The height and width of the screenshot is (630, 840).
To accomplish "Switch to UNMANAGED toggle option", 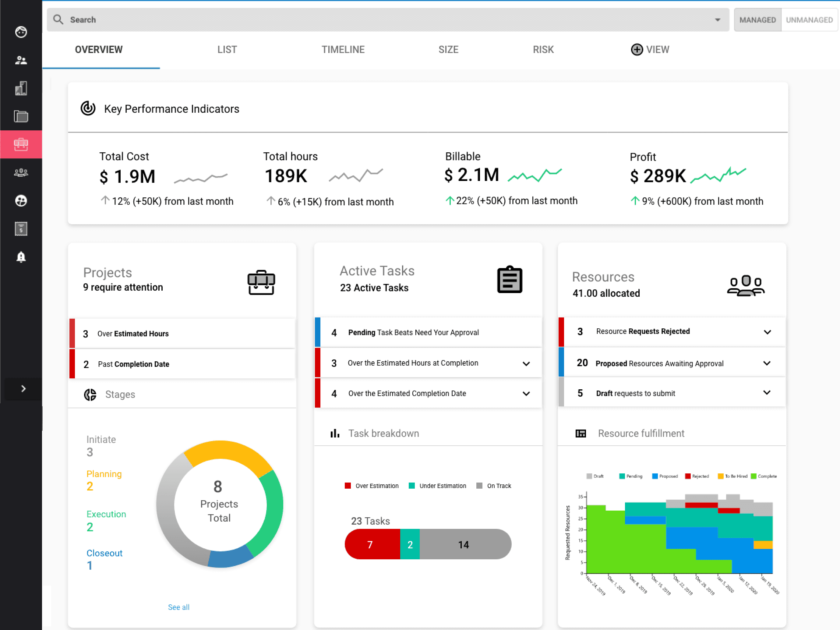I will [x=809, y=20].
